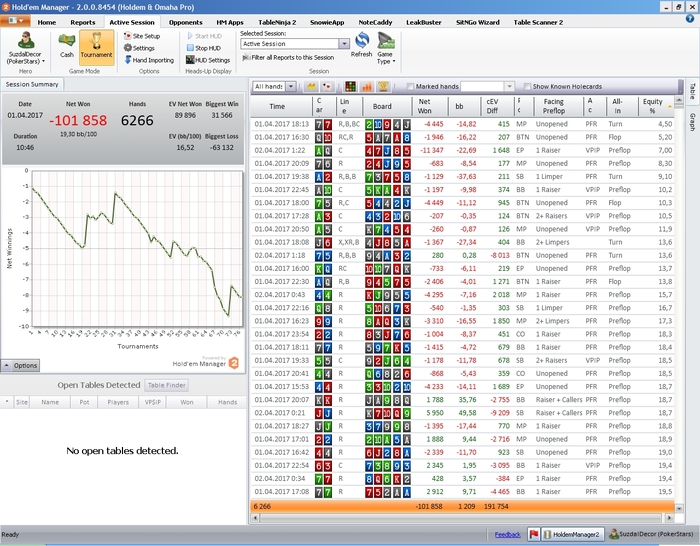Enable the Marked hands checkbox
Image resolution: width=700 pixels, height=546 pixels.
(x=410, y=87)
